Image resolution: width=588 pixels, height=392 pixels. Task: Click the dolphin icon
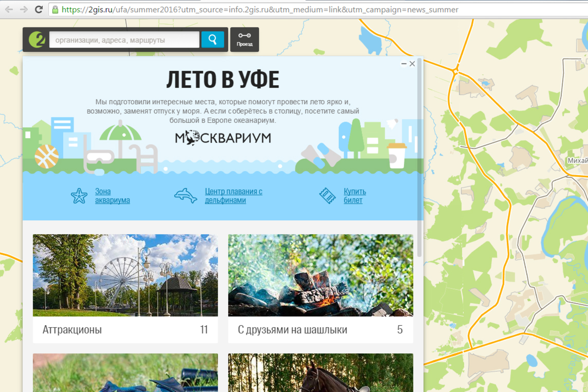(186, 195)
